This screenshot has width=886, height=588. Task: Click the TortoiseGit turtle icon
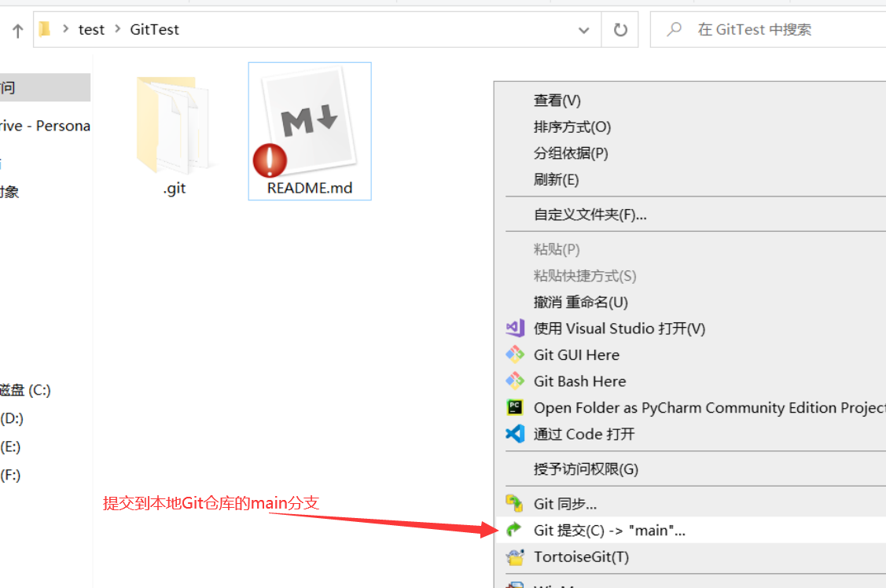point(515,557)
